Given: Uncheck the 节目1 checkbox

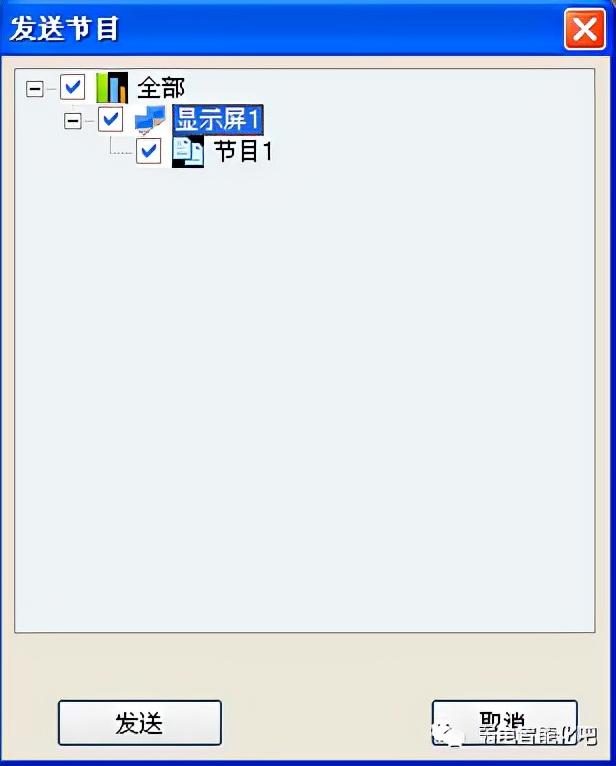Looking at the screenshot, I should (x=149, y=151).
